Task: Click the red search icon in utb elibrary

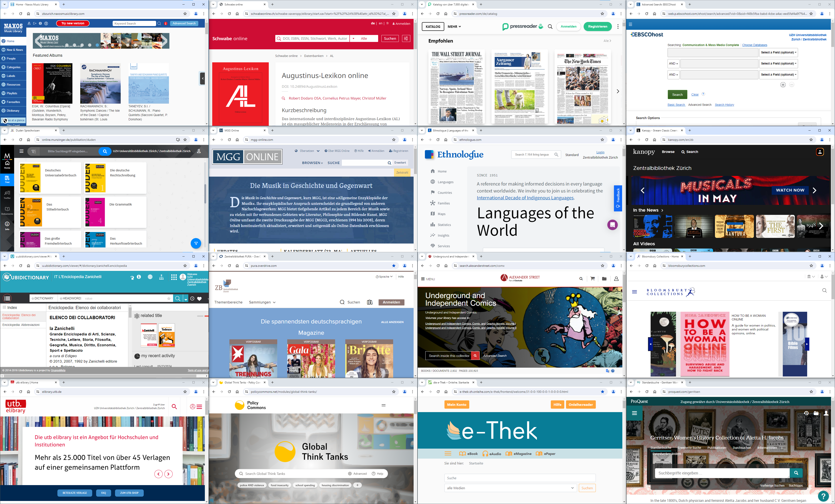Action: tap(174, 406)
